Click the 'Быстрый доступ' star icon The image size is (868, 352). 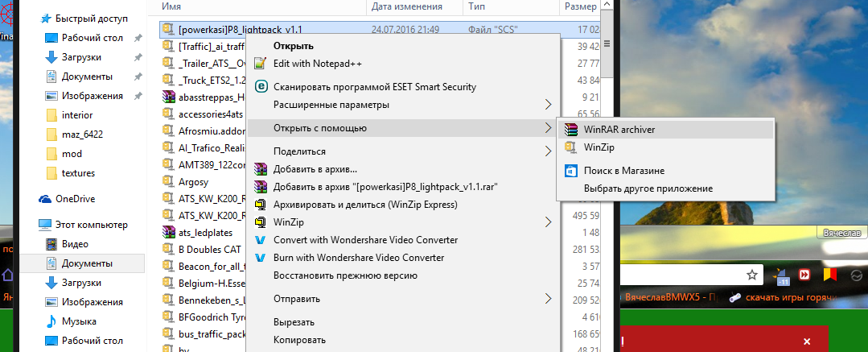pyautogui.click(x=45, y=19)
